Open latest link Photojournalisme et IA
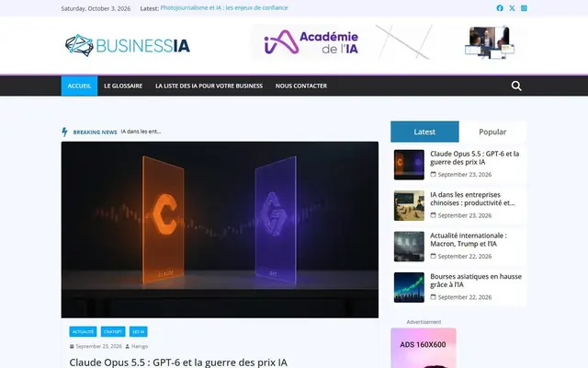This screenshot has width=588, height=368. tap(224, 8)
